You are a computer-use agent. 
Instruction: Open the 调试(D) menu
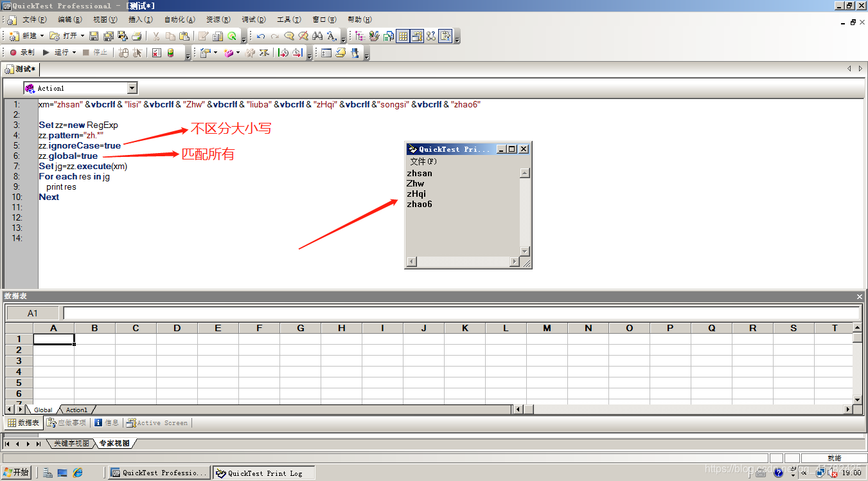[x=254, y=20]
